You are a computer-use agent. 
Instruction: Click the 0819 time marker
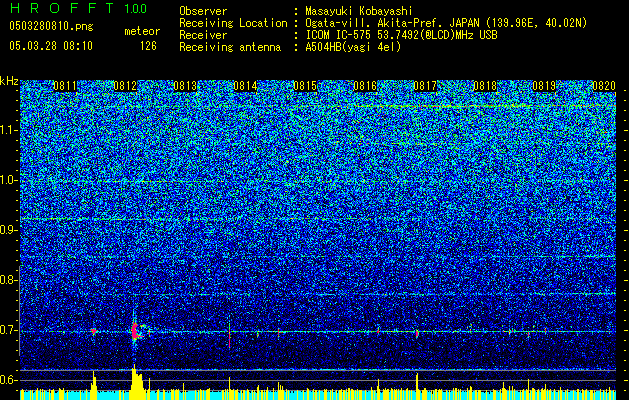tap(544, 86)
